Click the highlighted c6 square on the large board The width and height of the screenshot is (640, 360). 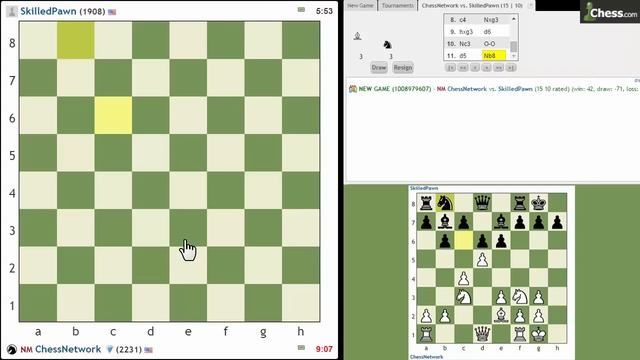point(113,115)
